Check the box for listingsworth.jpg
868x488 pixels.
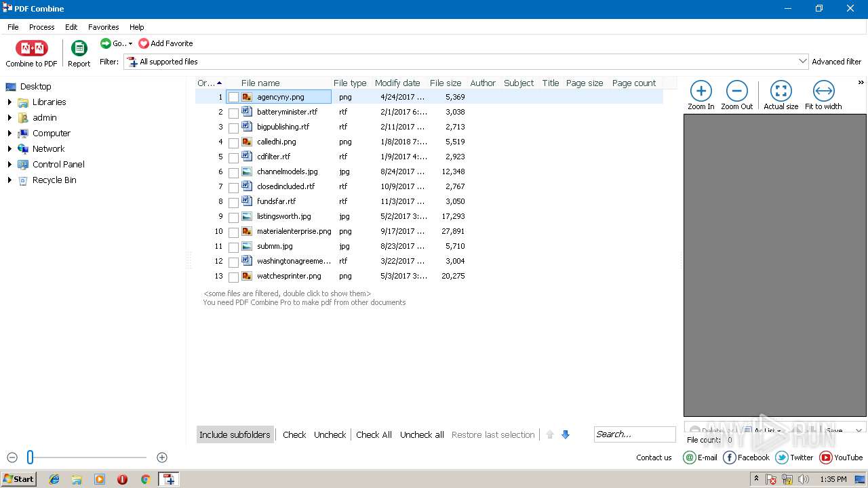pos(233,217)
